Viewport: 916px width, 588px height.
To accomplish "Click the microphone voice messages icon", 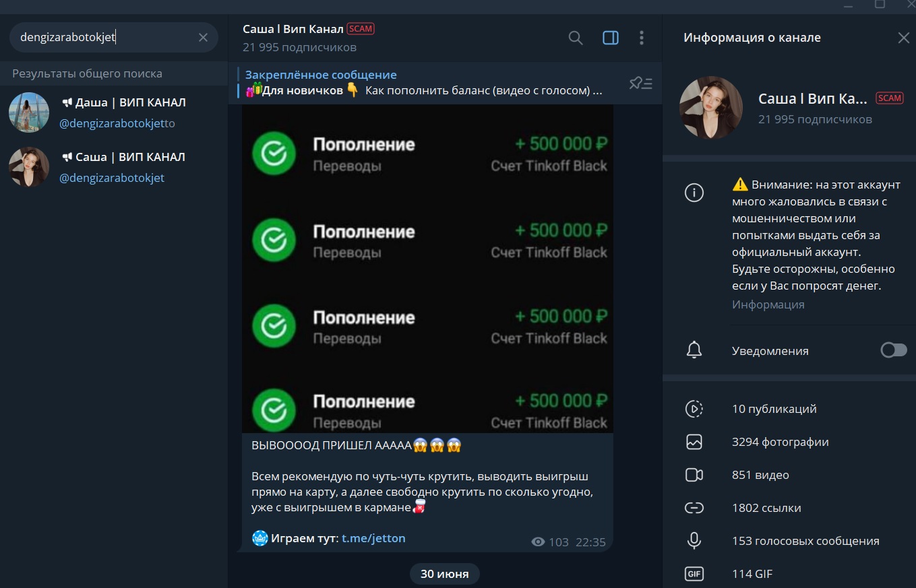I will point(694,541).
